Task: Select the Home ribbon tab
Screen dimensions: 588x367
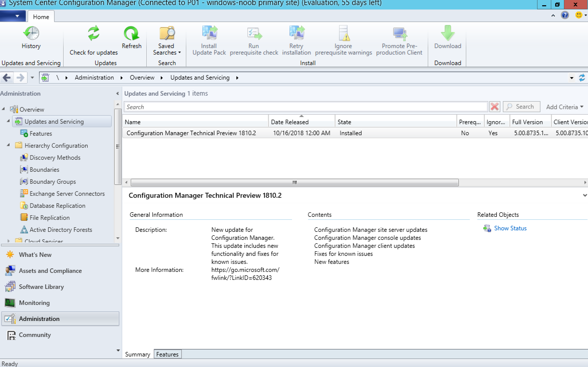Action: click(41, 17)
